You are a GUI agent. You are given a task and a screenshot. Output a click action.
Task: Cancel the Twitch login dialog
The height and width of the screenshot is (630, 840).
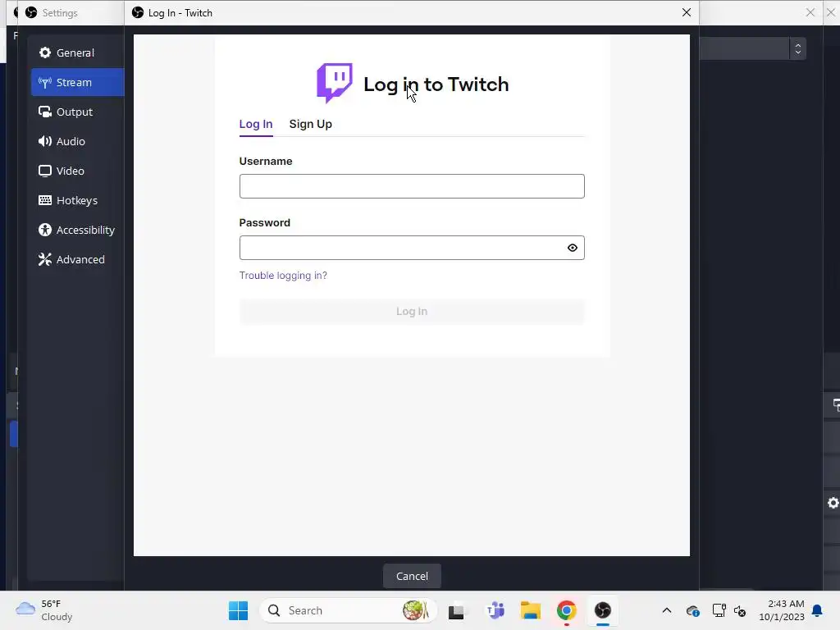point(412,576)
